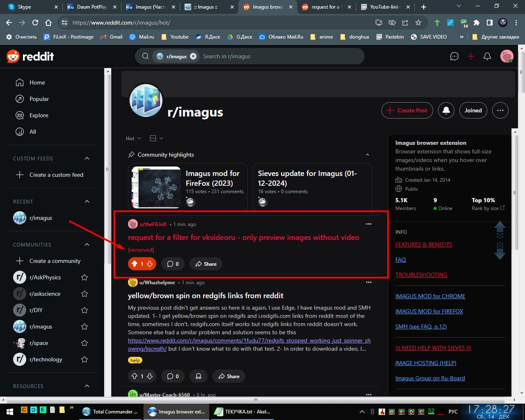Collapse the Community highlights section
The width and height of the screenshot is (525, 420).
pos(367,155)
